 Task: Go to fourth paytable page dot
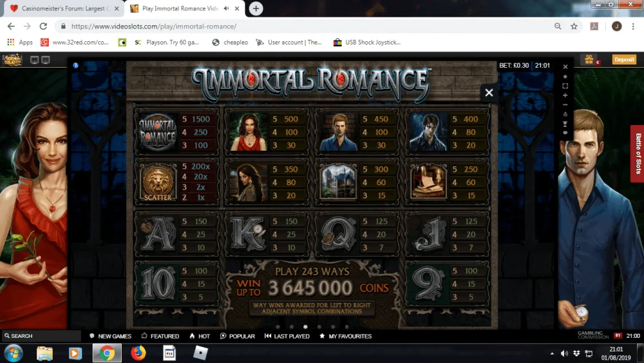click(x=319, y=327)
